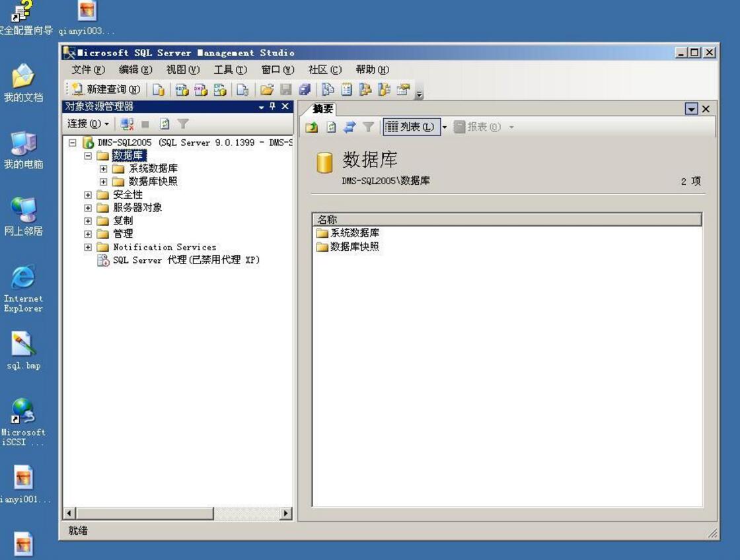Expand the 数据库快照 tree node

point(103,182)
